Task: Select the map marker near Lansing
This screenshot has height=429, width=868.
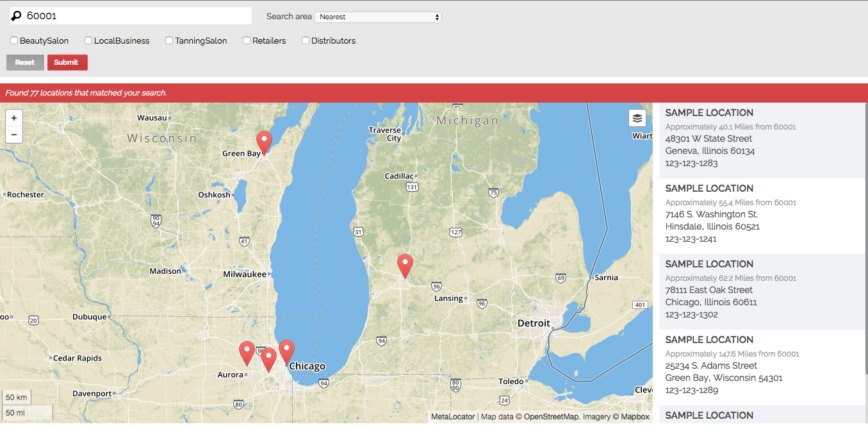Action: pyautogui.click(x=405, y=266)
